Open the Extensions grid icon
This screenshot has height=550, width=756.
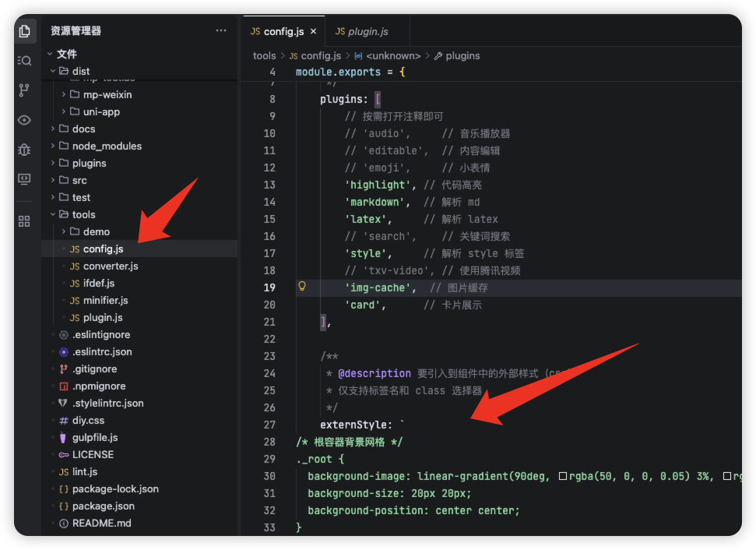pyautogui.click(x=24, y=221)
